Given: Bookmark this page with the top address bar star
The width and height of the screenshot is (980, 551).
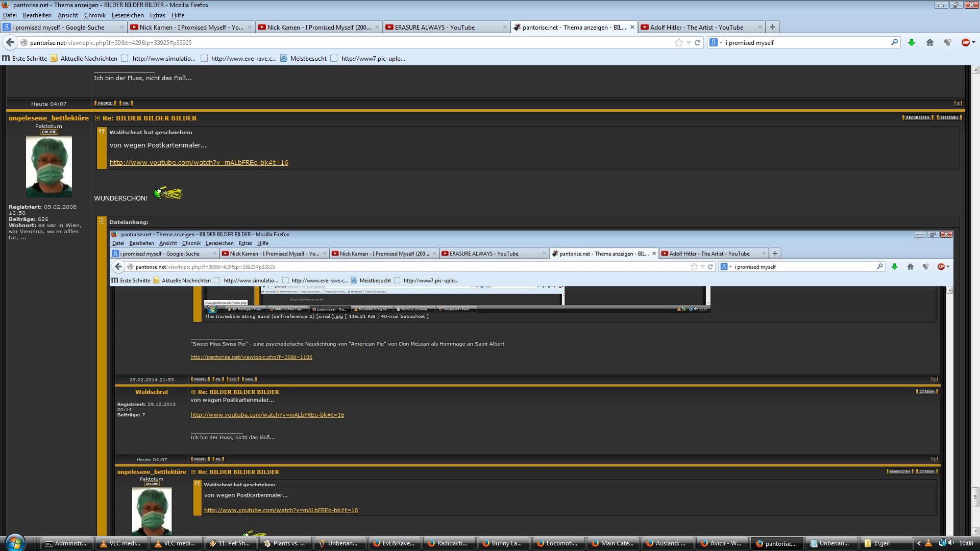Looking at the screenshot, I should (x=678, y=42).
